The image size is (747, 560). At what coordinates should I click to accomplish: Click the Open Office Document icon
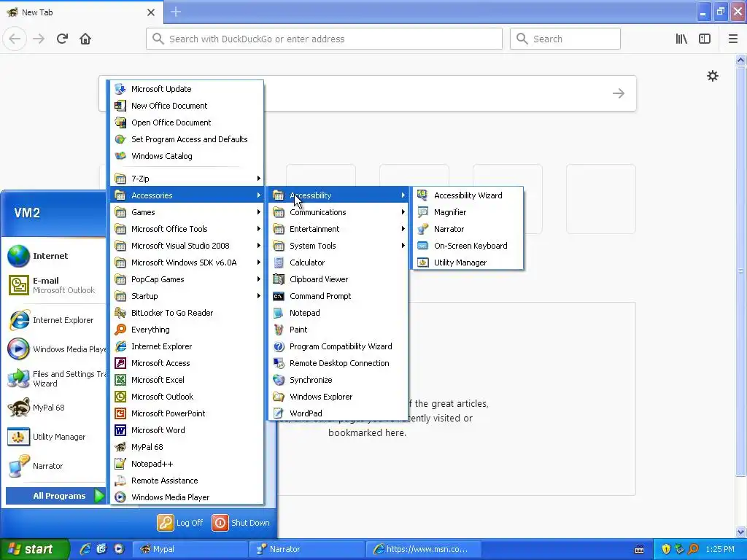pyautogui.click(x=120, y=122)
